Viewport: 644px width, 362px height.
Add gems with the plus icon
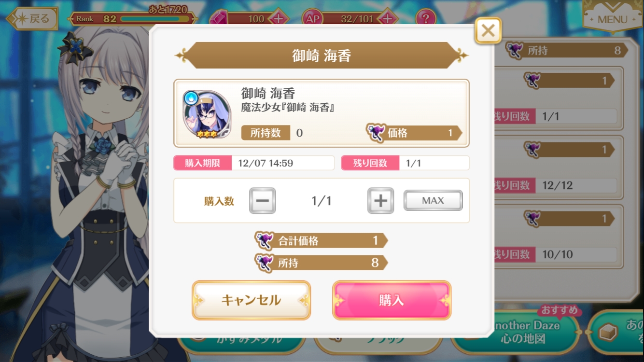pos(279,19)
